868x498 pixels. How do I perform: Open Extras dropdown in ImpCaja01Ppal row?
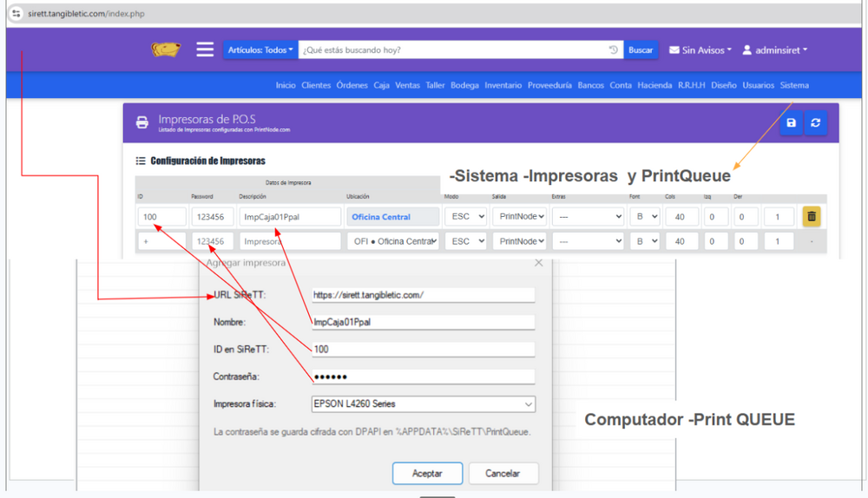click(x=588, y=216)
